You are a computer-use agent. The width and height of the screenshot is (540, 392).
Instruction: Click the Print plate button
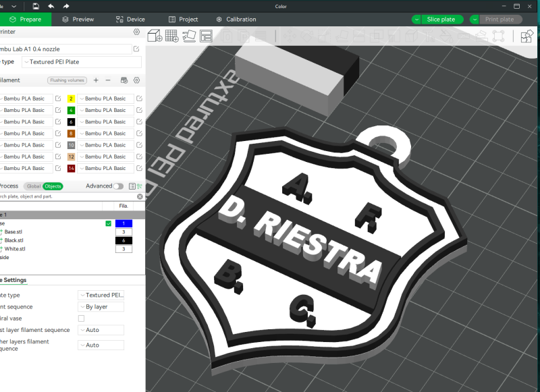[x=500, y=20]
